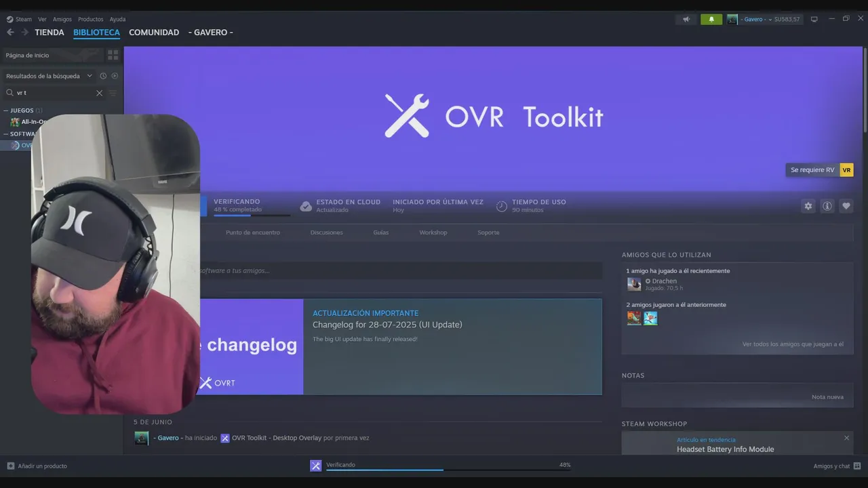Select the All-In-One game entry
Viewport: 868px width, 488px height.
tap(28, 122)
